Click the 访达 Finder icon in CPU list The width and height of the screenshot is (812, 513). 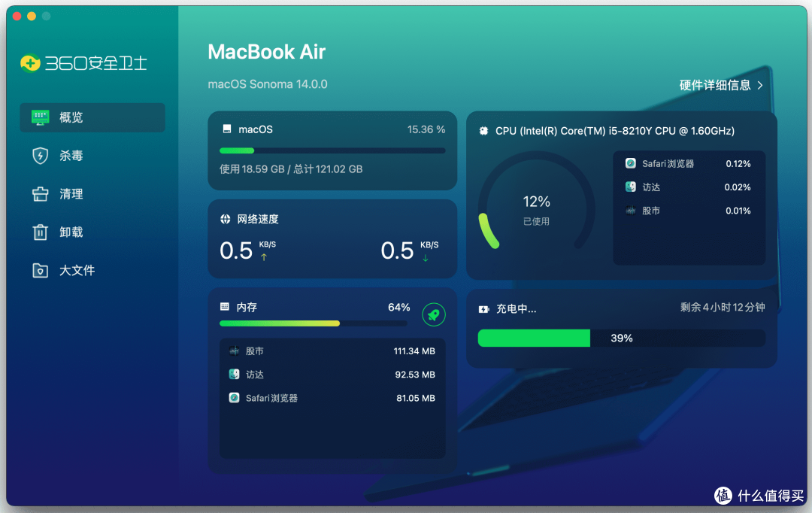point(631,187)
